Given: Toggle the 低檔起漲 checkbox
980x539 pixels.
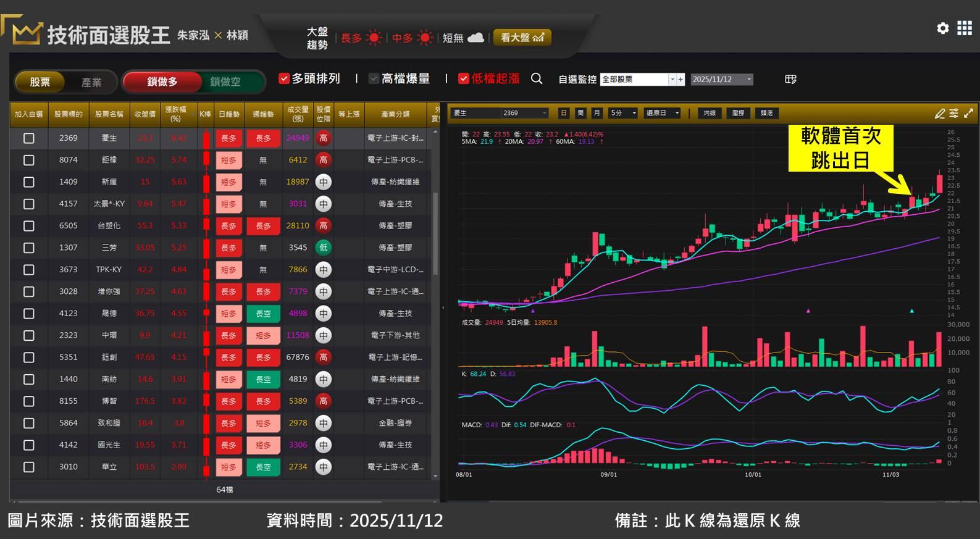Looking at the screenshot, I should point(464,78).
